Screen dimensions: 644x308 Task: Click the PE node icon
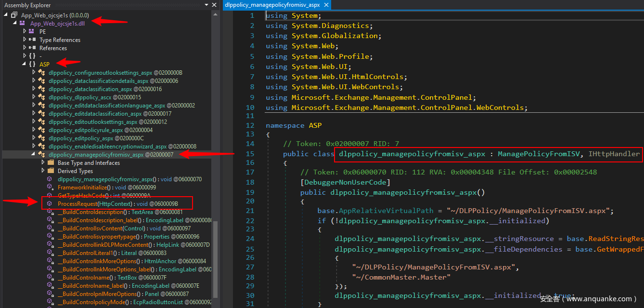[32, 31]
